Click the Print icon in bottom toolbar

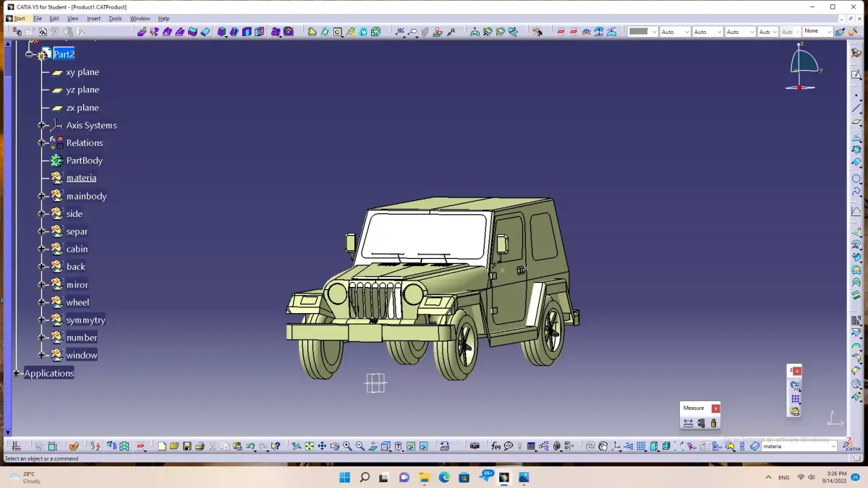200,446
